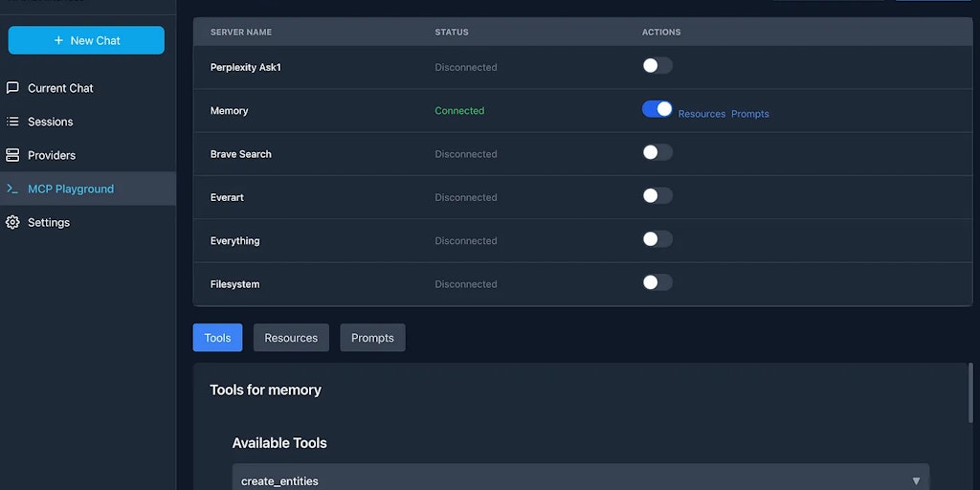This screenshot has width=980, height=490.
Task: Enable the Perplexity Ask1 server toggle
Action: (657, 66)
